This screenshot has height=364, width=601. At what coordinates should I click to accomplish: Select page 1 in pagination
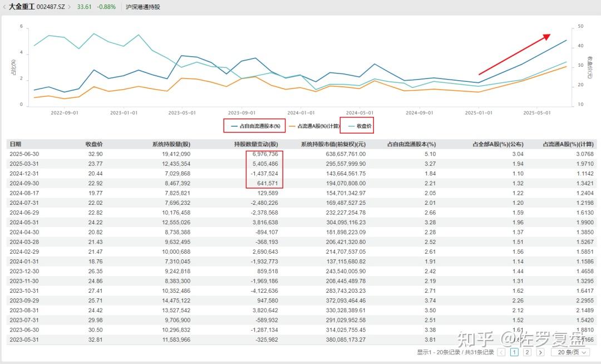pyautogui.click(x=514, y=352)
